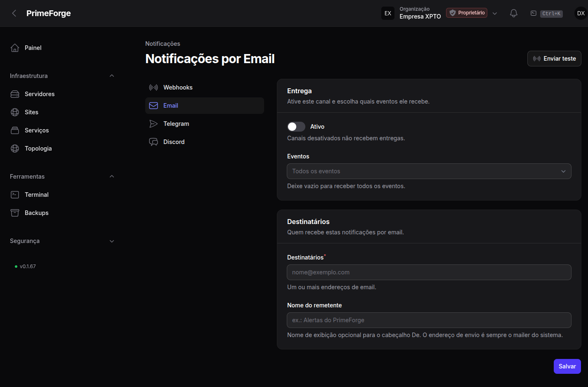Click the Discord chat bubble icon

153,142
